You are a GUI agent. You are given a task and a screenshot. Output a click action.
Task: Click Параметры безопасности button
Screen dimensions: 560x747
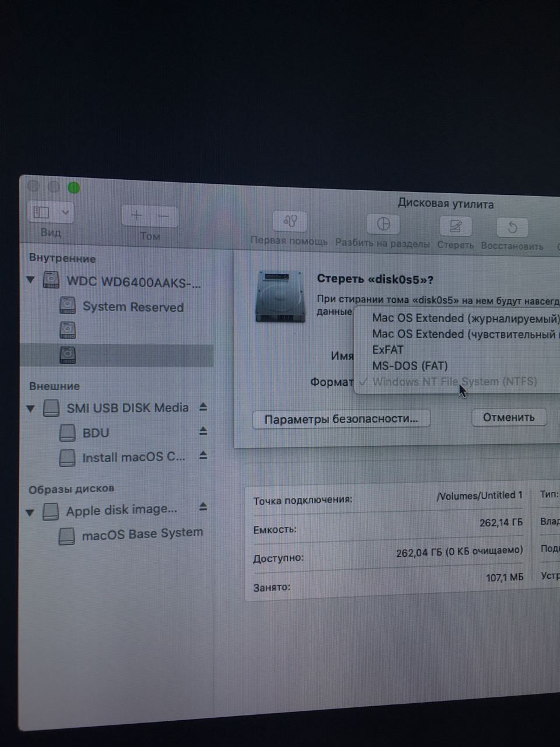point(341,418)
